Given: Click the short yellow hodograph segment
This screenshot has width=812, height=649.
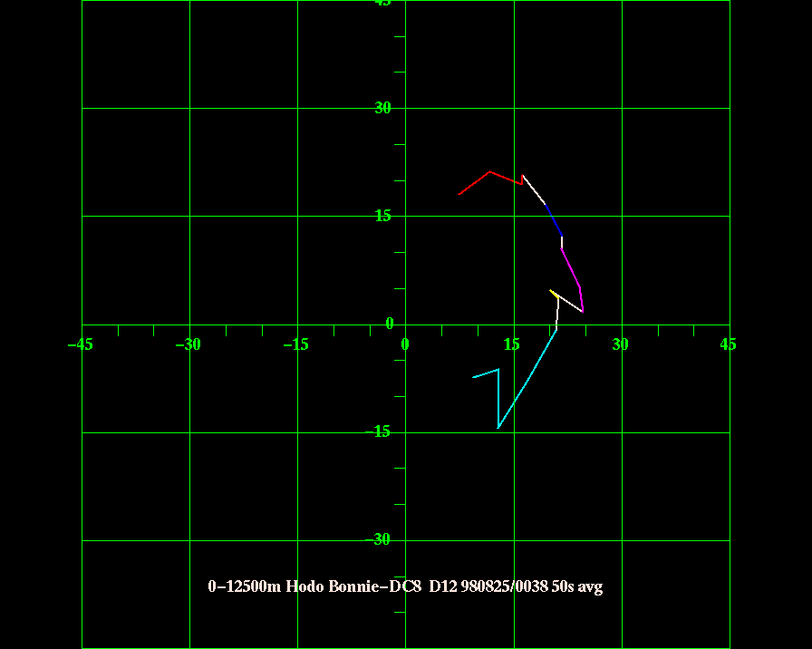Looking at the screenshot, I should [554, 294].
